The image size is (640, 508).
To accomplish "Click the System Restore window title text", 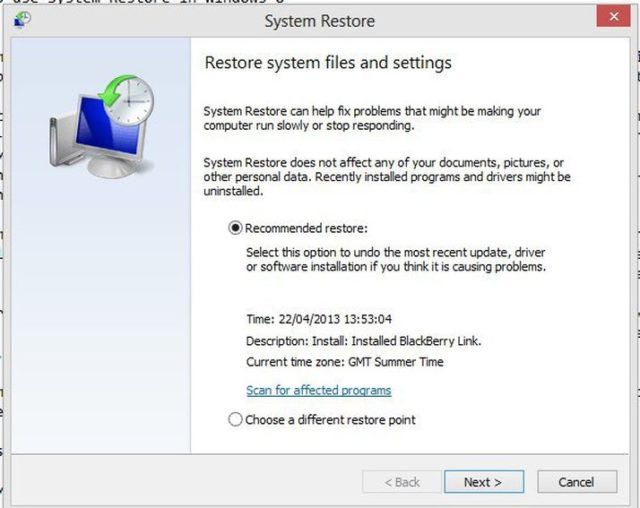I will click(319, 20).
